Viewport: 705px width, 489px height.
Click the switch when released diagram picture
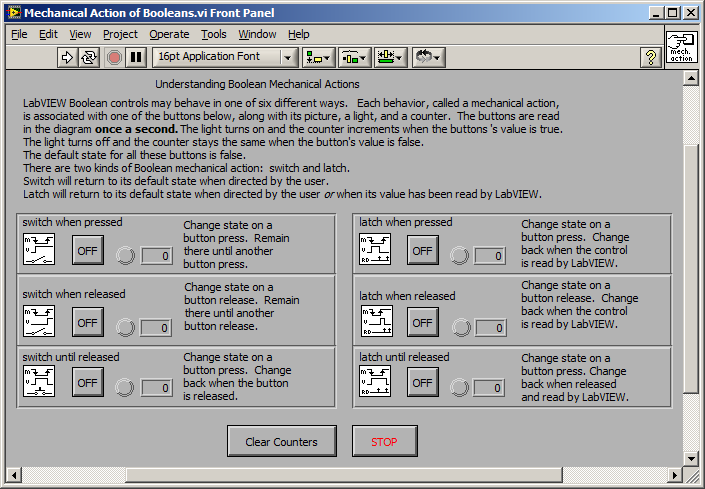(x=39, y=321)
